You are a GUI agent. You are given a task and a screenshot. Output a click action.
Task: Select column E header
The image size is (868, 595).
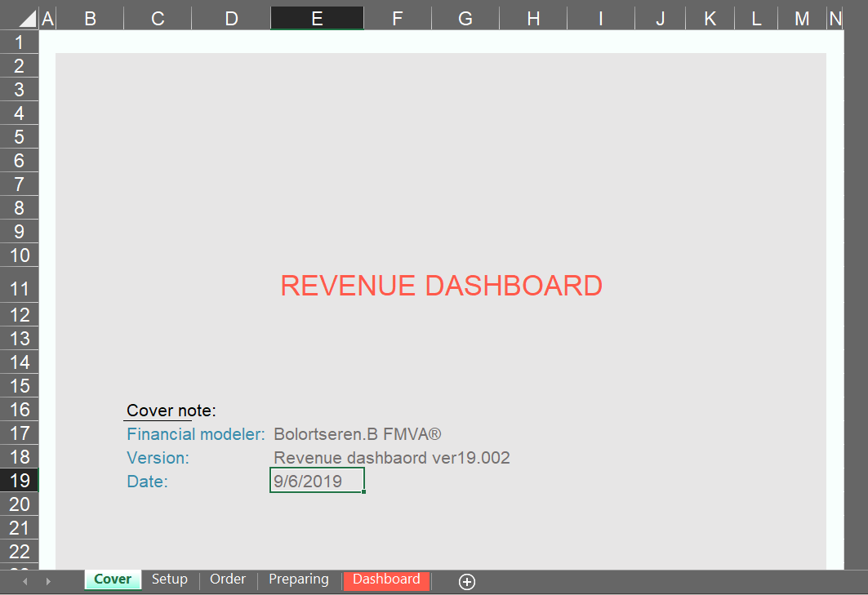[317, 19]
